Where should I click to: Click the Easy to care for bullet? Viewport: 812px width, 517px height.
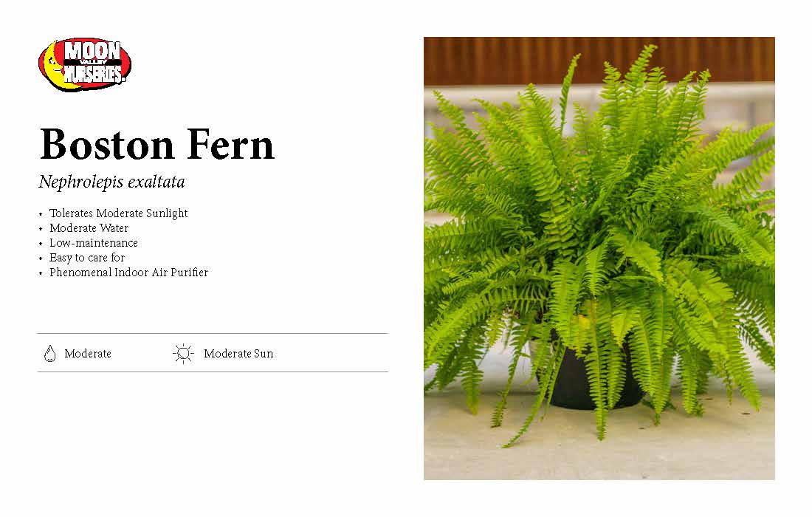point(87,258)
